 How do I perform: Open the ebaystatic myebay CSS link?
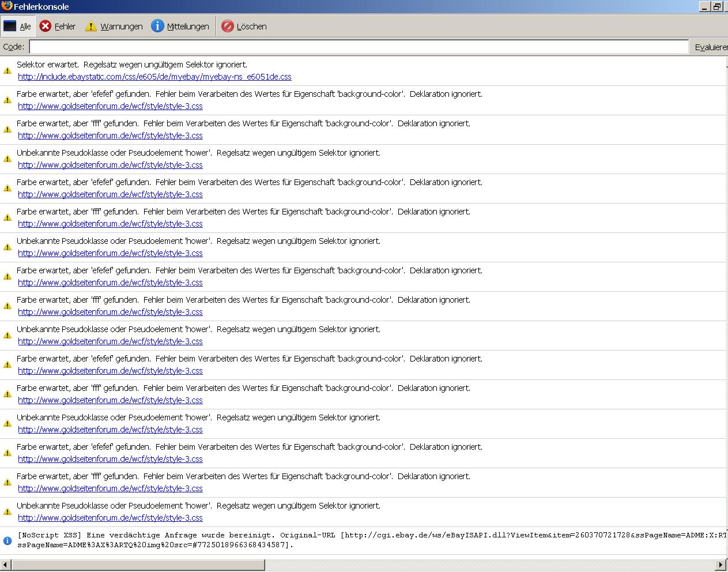(x=154, y=77)
